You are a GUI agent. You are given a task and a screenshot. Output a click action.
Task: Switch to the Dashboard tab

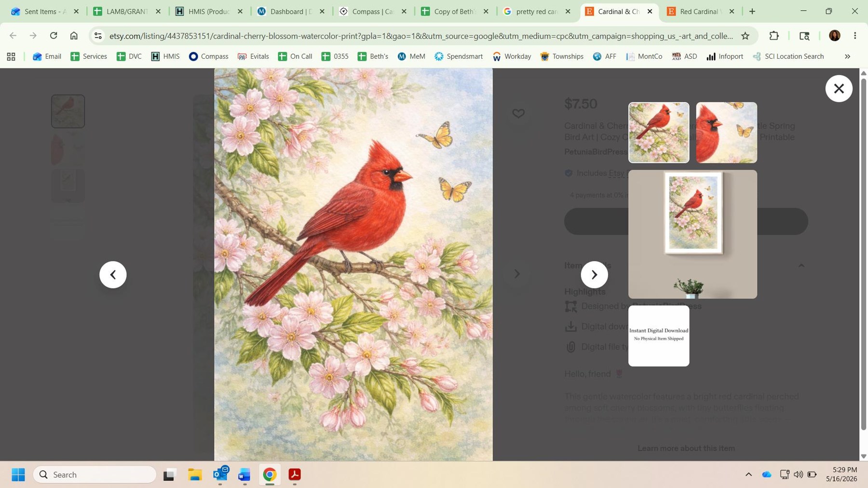pyautogui.click(x=291, y=12)
